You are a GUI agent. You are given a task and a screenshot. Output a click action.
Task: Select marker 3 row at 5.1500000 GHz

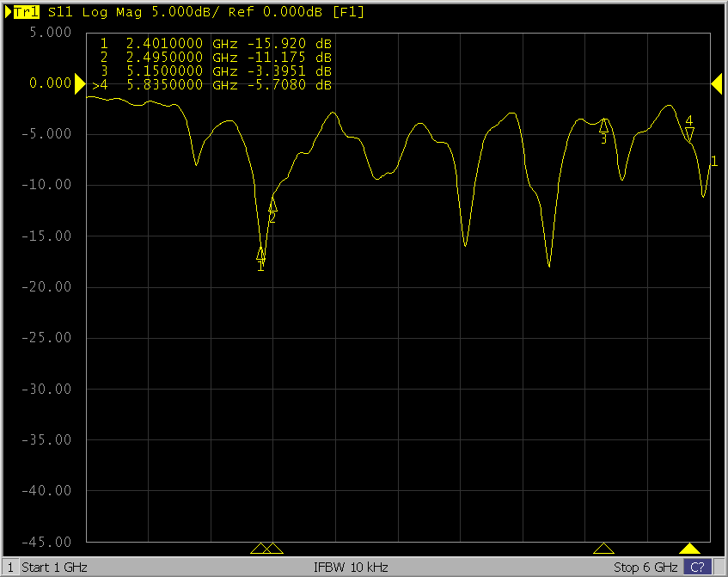(215, 71)
